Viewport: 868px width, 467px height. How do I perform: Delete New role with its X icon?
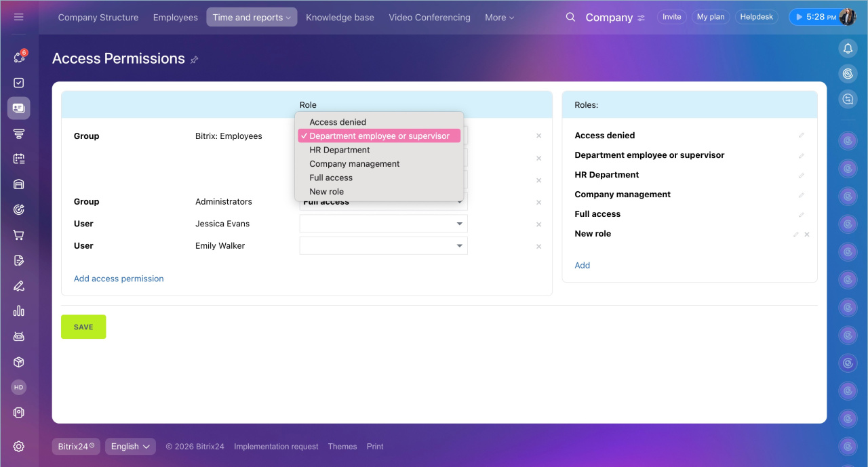[x=807, y=235]
